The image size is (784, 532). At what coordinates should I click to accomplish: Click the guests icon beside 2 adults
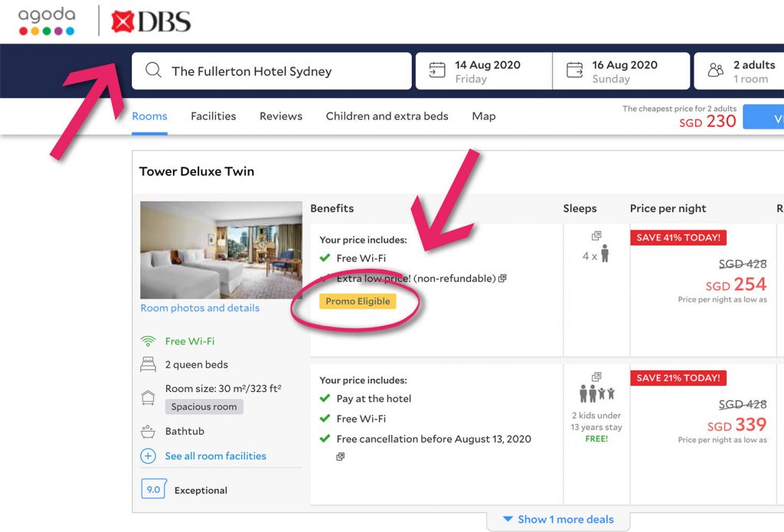(714, 70)
